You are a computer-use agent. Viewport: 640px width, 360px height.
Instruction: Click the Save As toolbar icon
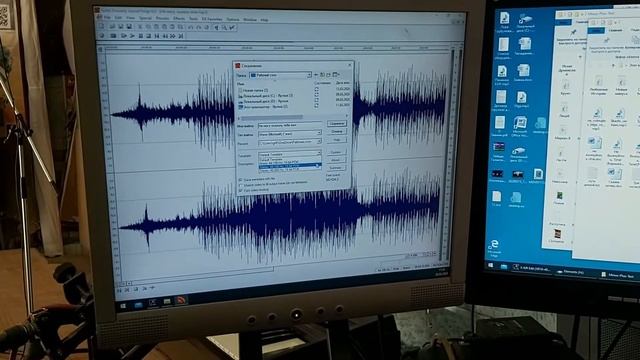(129, 27)
